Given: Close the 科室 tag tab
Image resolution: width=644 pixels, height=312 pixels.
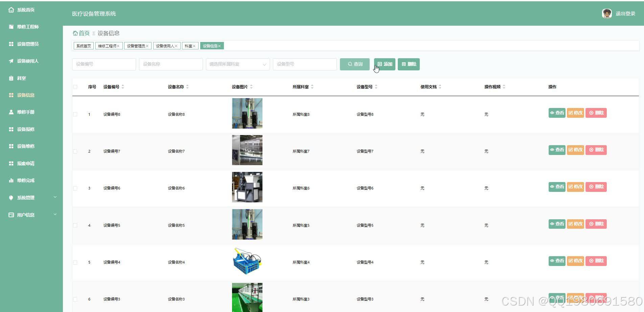Looking at the screenshot, I should pos(194,46).
